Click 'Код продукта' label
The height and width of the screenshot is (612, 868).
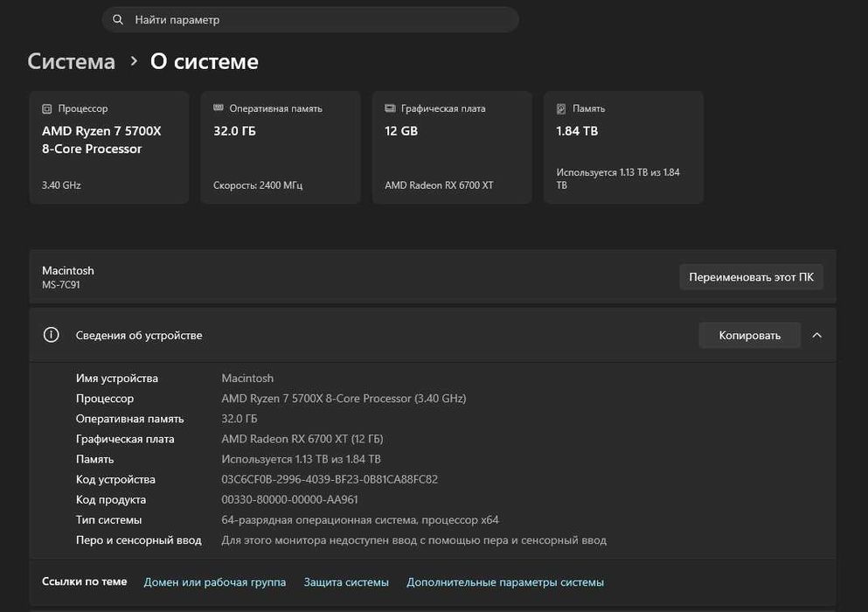pos(111,499)
